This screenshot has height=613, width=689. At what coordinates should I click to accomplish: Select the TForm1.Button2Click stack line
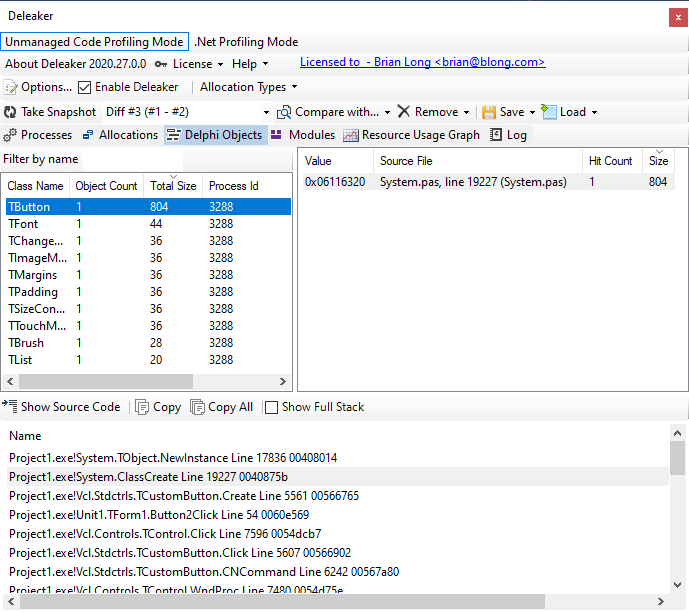coord(337,515)
